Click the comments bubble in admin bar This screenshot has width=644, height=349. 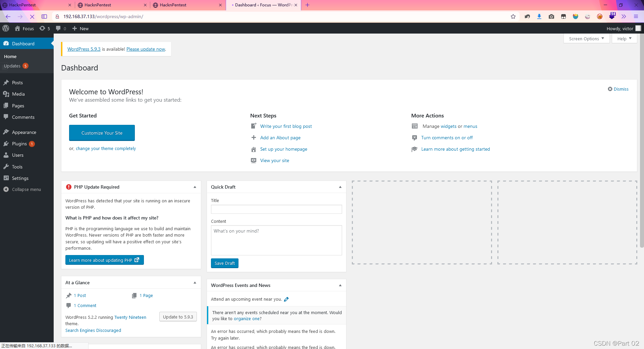[x=60, y=29]
